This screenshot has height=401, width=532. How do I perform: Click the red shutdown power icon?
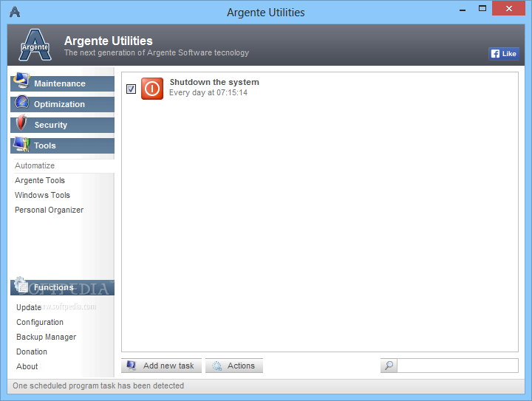tap(152, 89)
